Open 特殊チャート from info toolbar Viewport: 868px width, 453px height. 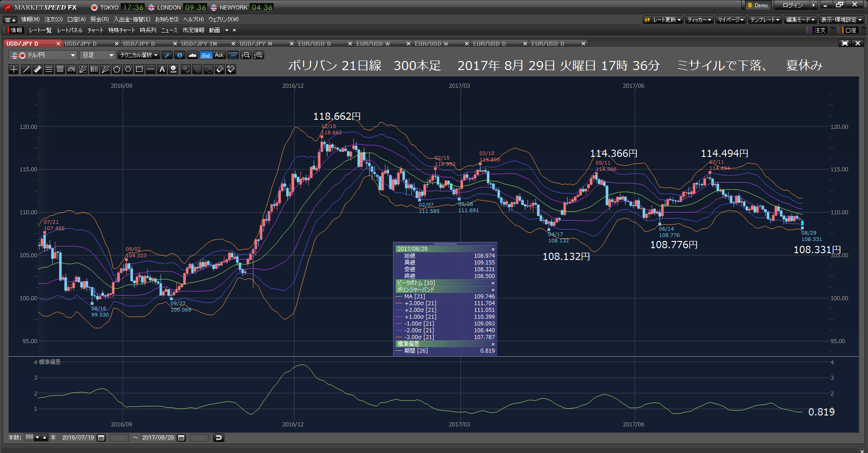122,30
